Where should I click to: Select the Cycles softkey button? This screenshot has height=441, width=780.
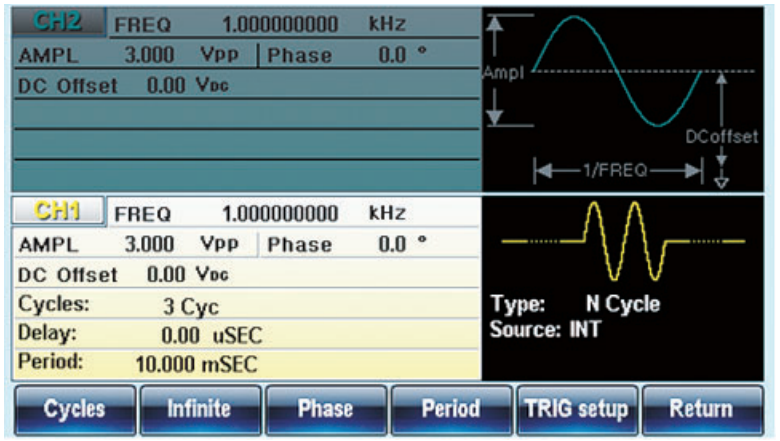(75, 410)
